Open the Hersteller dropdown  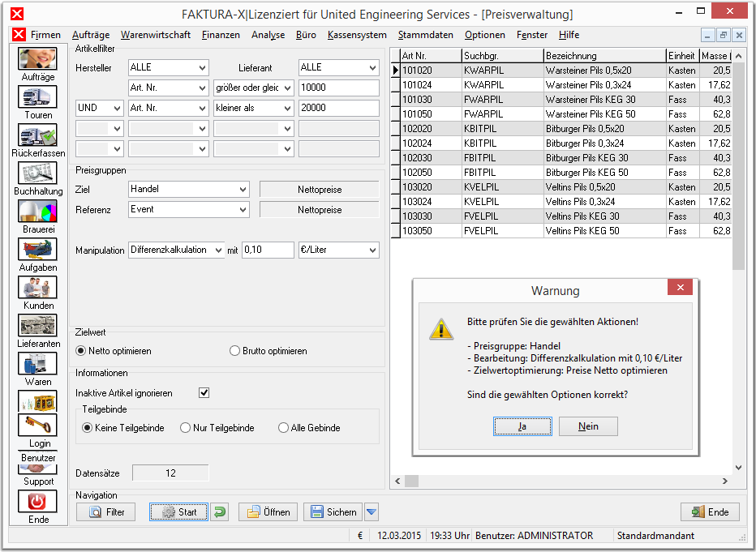click(168, 67)
